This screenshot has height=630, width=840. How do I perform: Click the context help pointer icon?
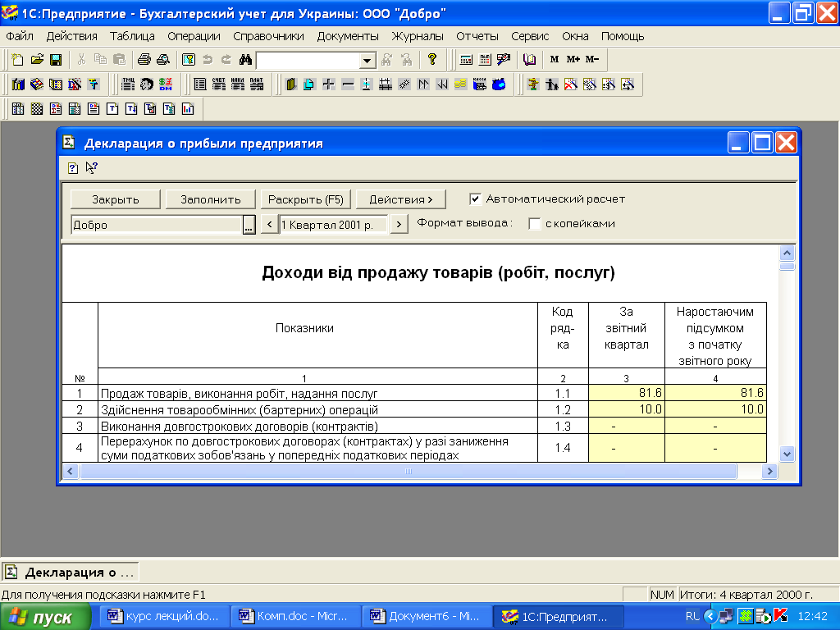tap(91, 168)
